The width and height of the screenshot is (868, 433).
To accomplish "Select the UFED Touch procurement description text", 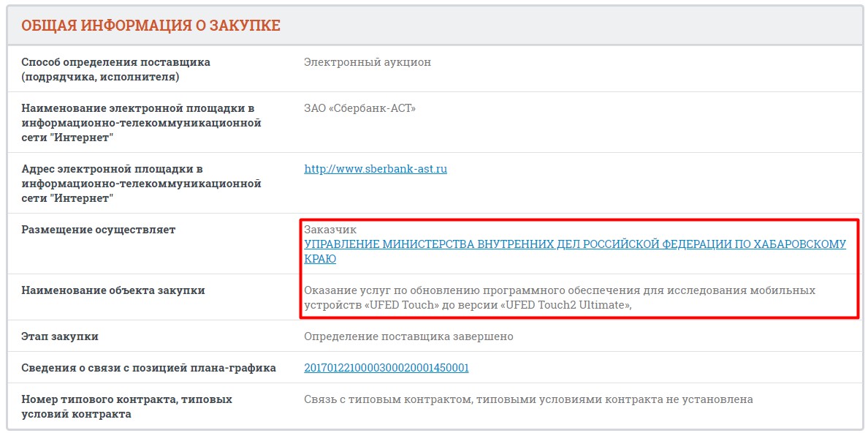I will coord(560,298).
